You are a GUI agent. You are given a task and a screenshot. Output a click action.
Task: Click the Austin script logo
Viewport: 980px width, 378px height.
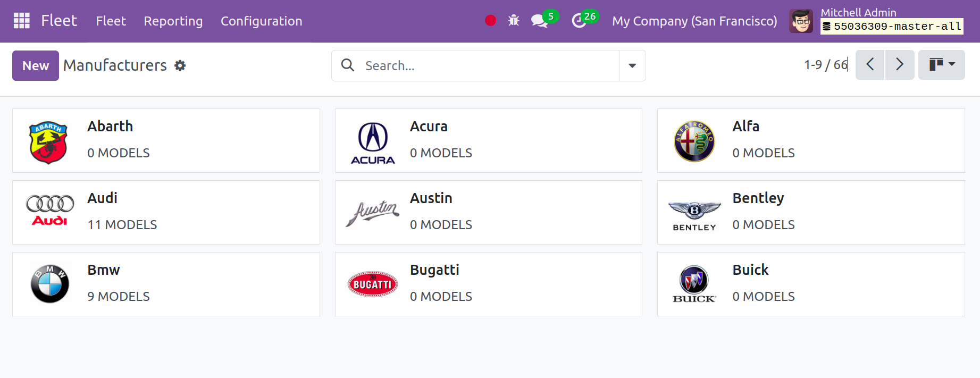click(373, 213)
